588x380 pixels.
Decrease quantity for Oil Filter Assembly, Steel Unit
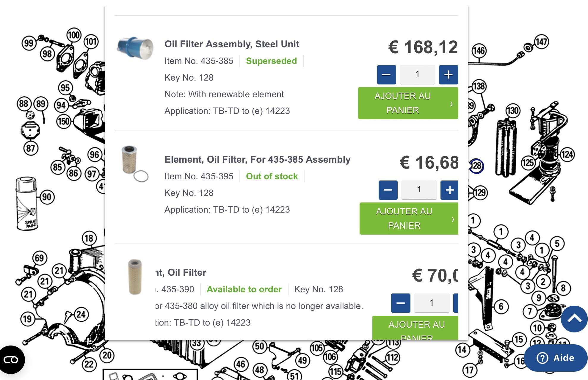[386, 75]
